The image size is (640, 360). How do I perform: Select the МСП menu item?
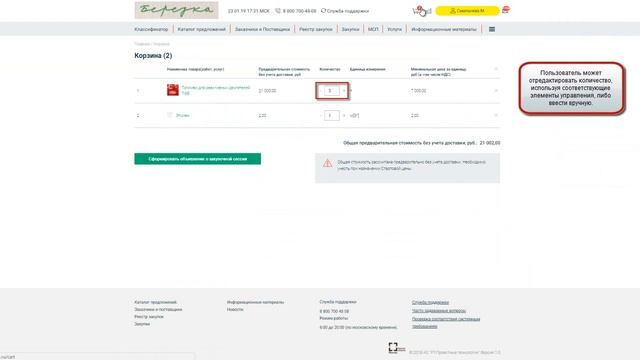(373, 29)
